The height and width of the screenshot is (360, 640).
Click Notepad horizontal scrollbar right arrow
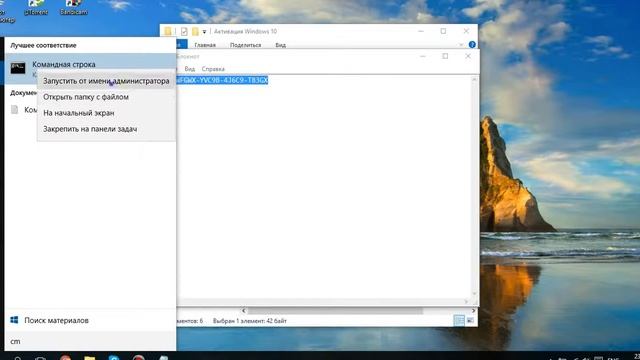[x=467, y=302]
